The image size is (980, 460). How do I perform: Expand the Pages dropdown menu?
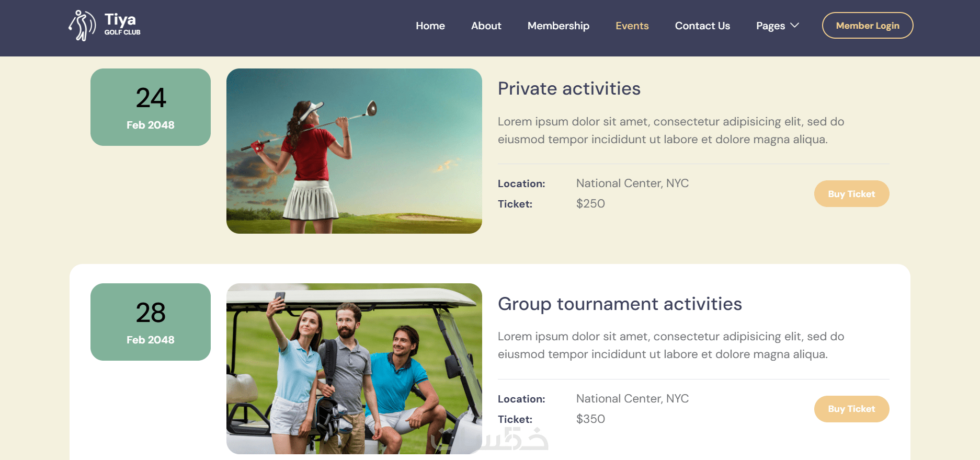coord(778,26)
